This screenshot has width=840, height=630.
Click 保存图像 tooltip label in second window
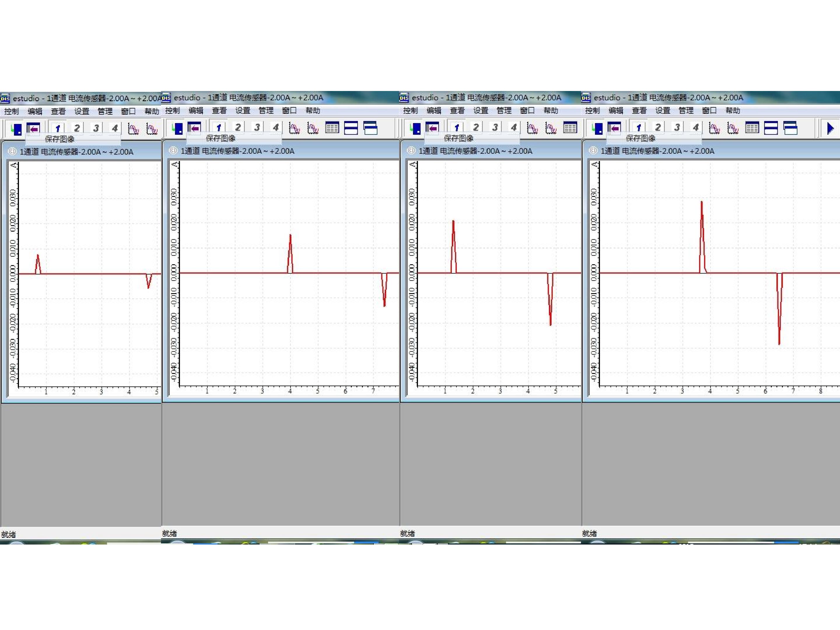[x=220, y=138]
